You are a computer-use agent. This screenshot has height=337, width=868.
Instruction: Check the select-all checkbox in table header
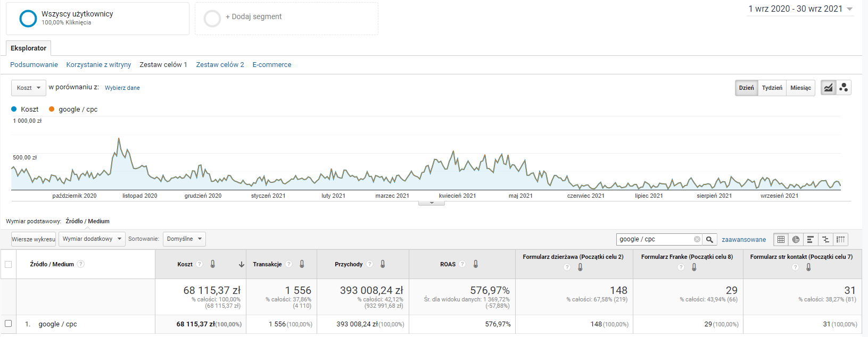point(8,264)
